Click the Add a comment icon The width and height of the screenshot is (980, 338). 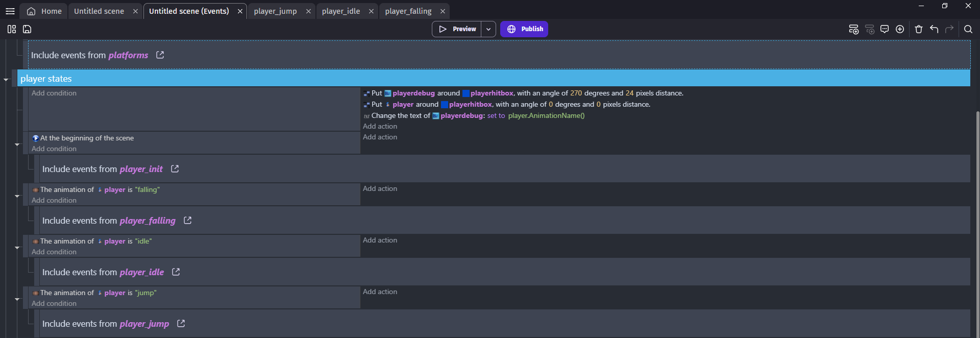pyautogui.click(x=885, y=29)
